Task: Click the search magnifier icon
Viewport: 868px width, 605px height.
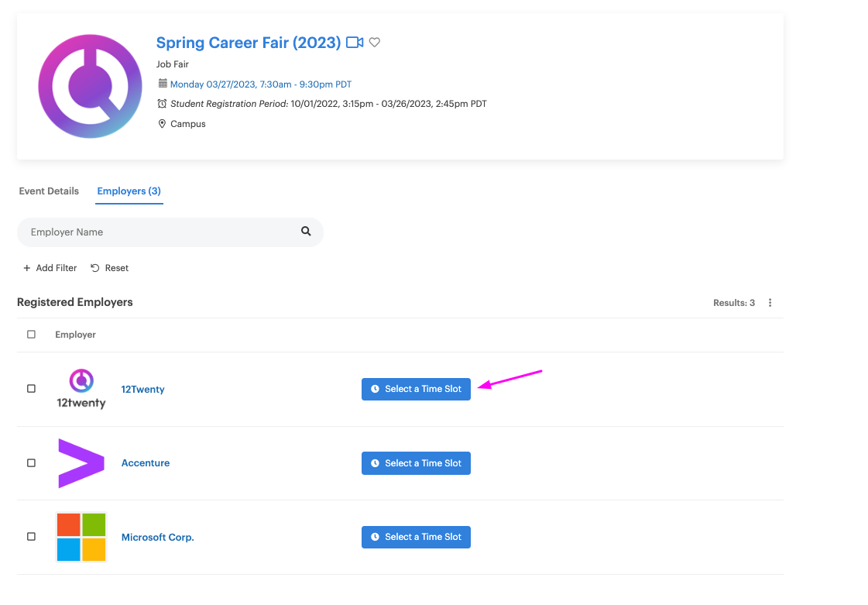Action: 306,232
